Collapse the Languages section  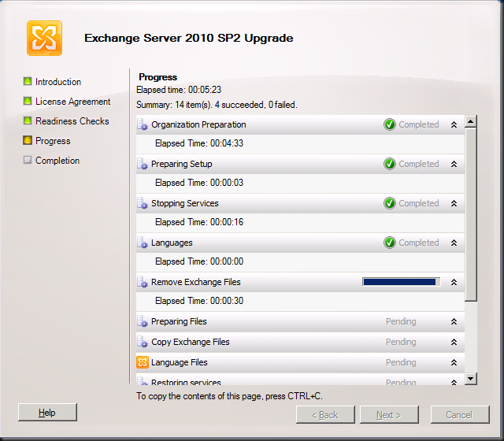click(454, 243)
